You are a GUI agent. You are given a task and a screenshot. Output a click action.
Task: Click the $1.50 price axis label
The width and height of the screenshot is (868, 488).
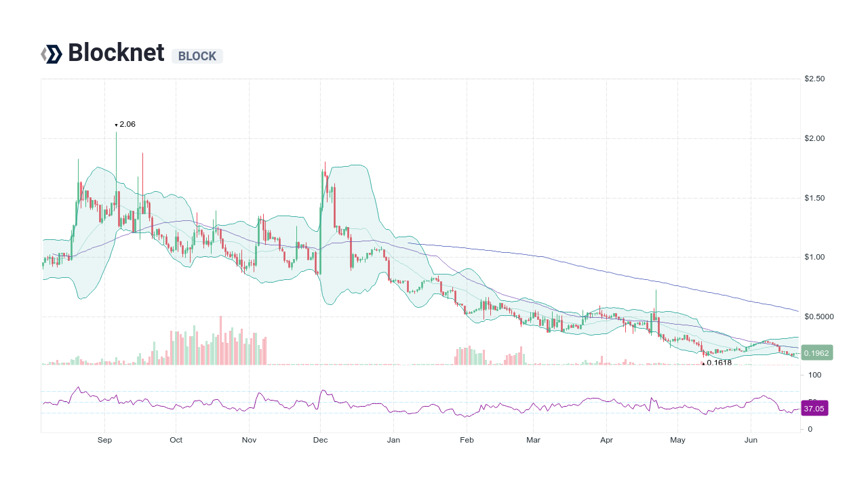(814, 198)
